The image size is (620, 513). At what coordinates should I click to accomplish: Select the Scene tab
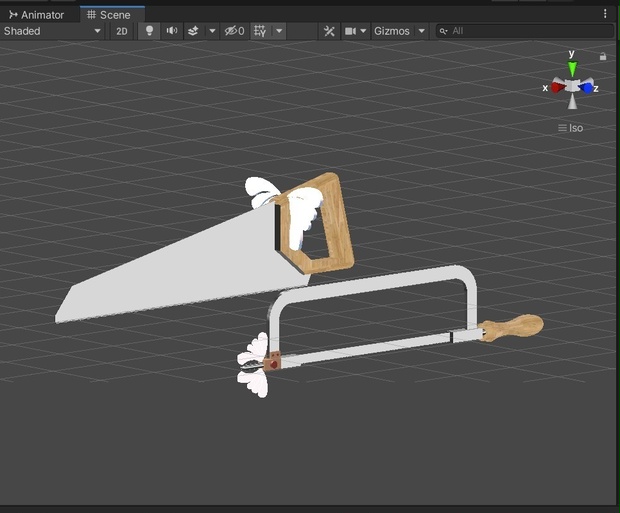110,15
